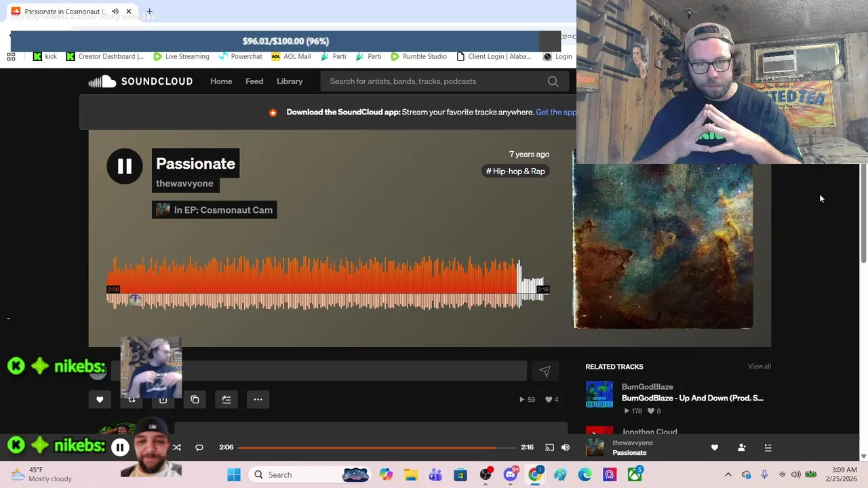Open the Live Streaming bookmark

tap(181, 56)
